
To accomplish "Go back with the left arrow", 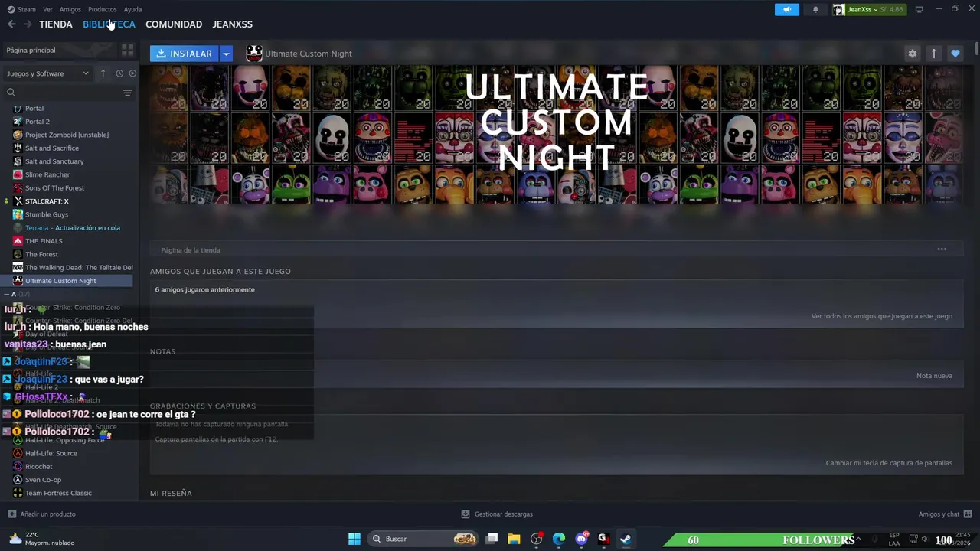I will 11,24.
